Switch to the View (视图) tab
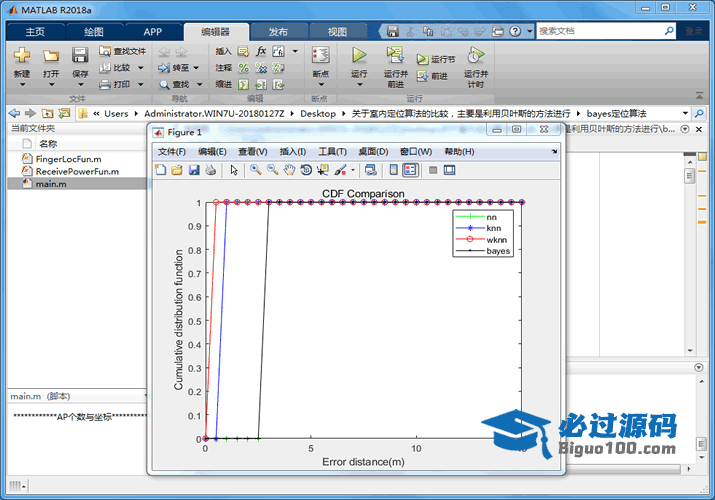Image resolution: width=715 pixels, height=500 pixels. 337,31
